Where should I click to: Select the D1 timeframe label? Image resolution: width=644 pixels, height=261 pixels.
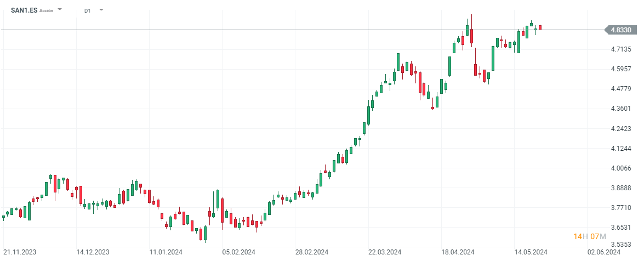coord(88,10)
